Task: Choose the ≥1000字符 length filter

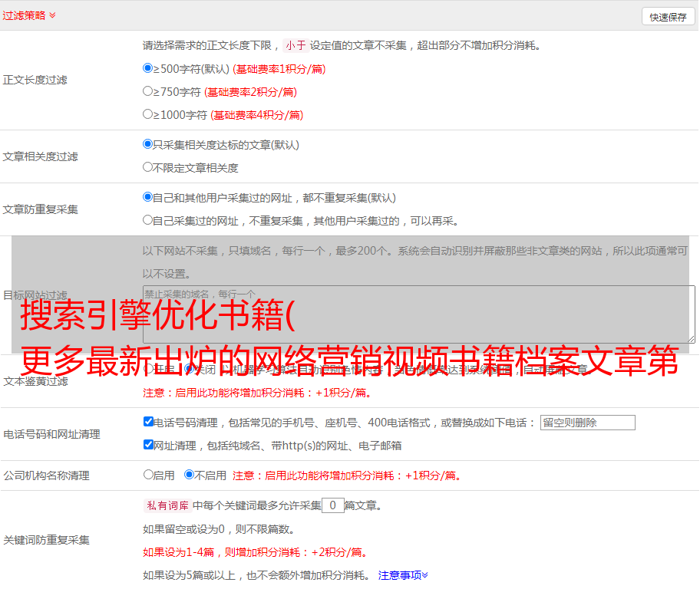Action: 148,114
